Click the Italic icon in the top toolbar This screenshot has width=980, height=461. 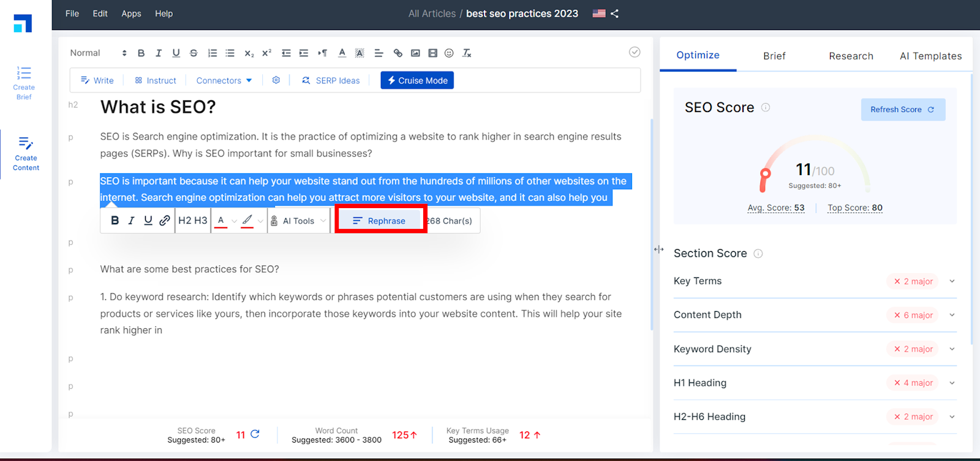point(159,53)
